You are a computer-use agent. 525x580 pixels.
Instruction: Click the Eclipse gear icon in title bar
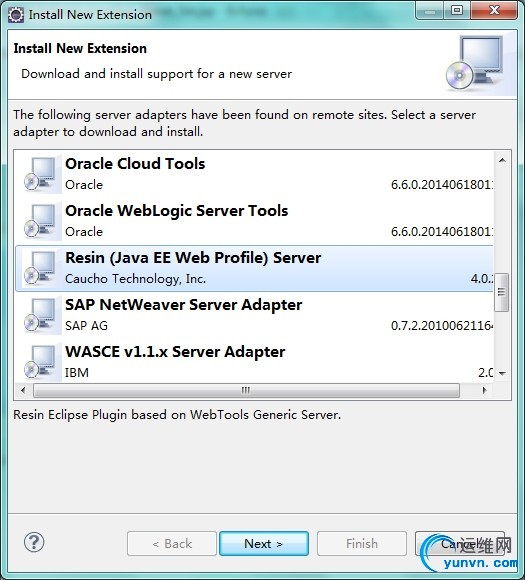pyautogui.click(x=16, y=15)
